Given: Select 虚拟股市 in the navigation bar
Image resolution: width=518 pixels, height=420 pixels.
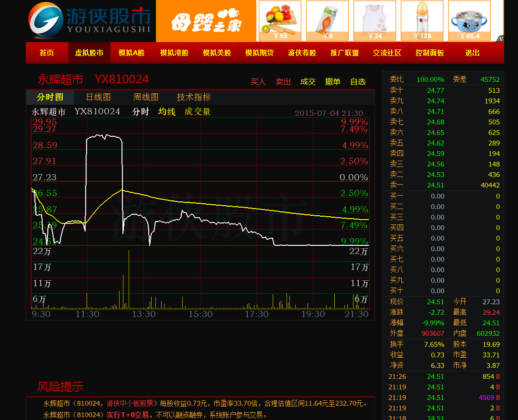Looking at the screenshot, I should (89, 53).
